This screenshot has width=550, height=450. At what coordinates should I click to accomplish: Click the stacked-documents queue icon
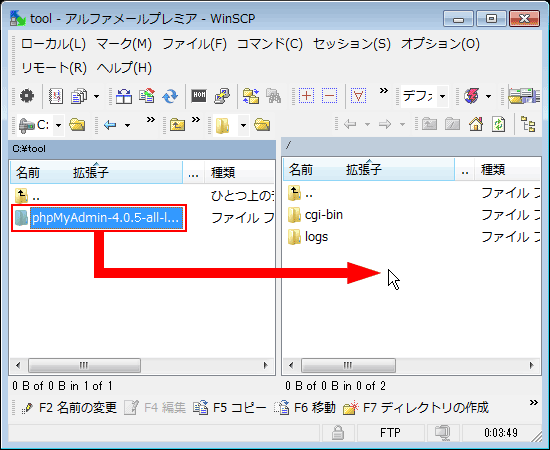pos(79,95)
